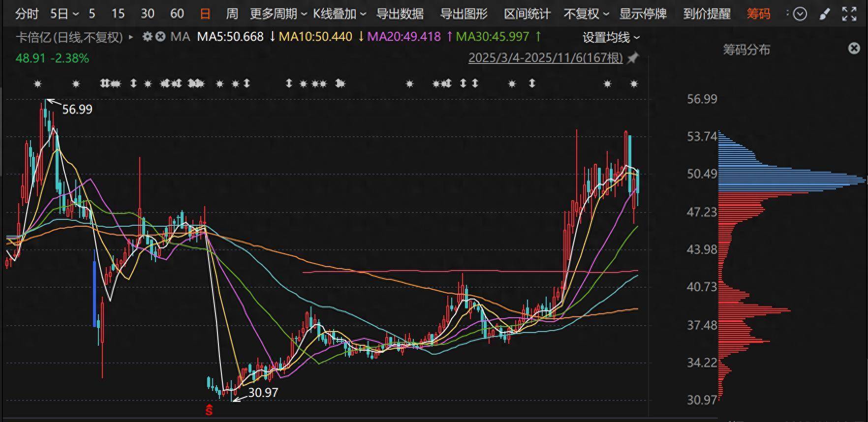The height and width of the screenshot is (422, 868).
Task: Click the MA5:50.668 value
Action: [230, 37]
